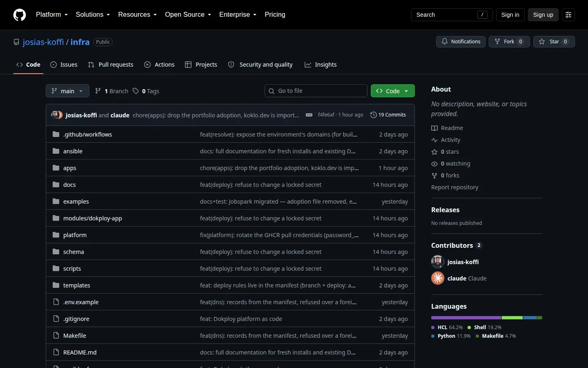Open the 19 Commits history
Screen dimensions: 588x368
coord(388,115)
